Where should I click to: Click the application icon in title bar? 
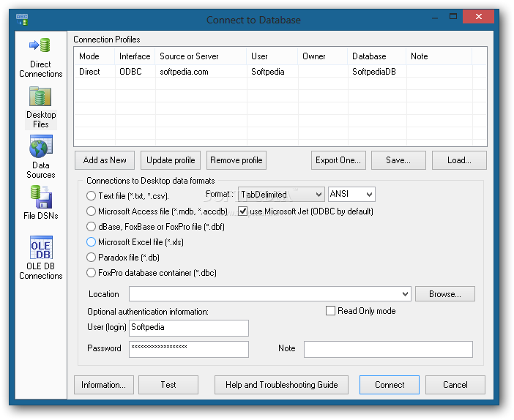click(22, 19)
